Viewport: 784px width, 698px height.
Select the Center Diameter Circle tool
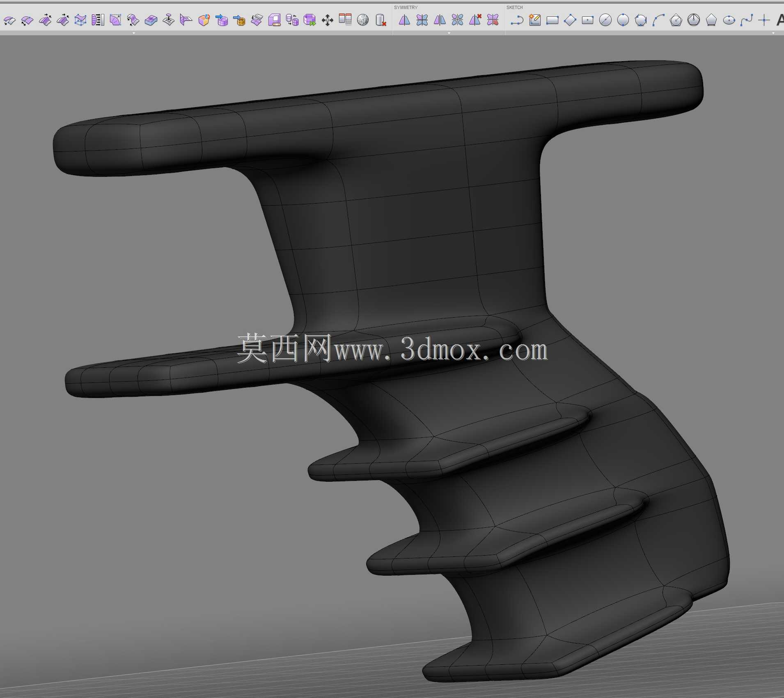[605, 20]
